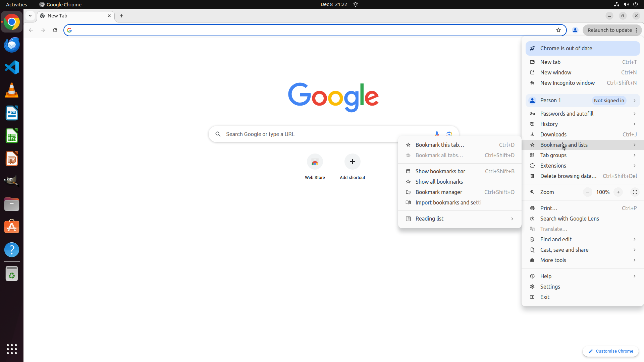The image size is (644, 362).
Task: Click the Chrome is out of date banner
Action: [583, 48]
